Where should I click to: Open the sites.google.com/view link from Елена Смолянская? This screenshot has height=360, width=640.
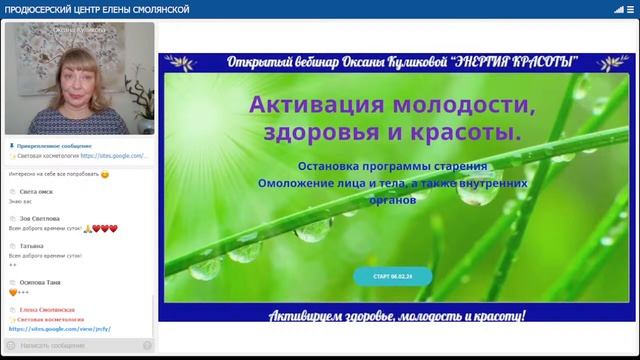pyautogui.click(x=60, y=329)
